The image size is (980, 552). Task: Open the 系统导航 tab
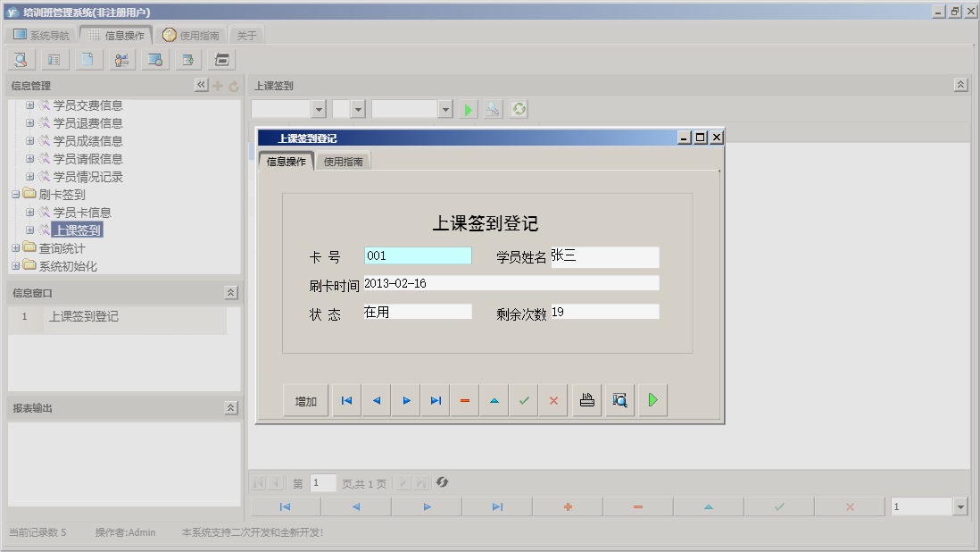coord(39,34)
